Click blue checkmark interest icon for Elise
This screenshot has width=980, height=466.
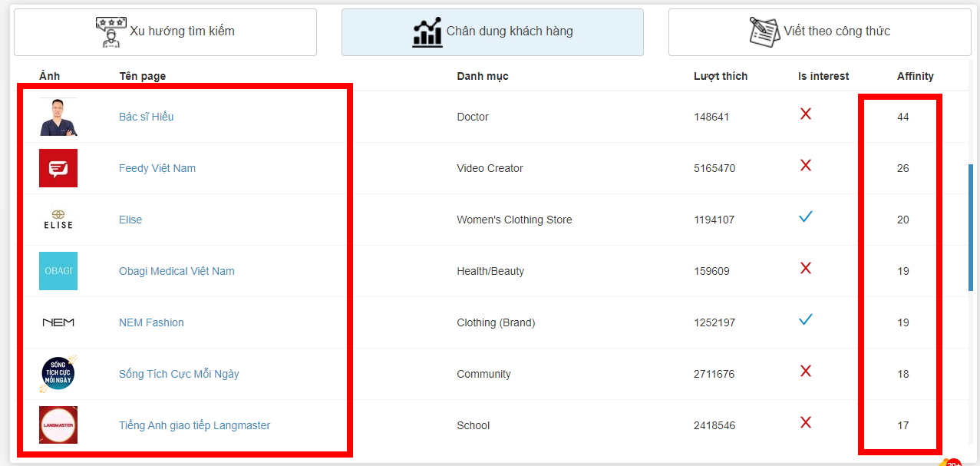point(806,216)
